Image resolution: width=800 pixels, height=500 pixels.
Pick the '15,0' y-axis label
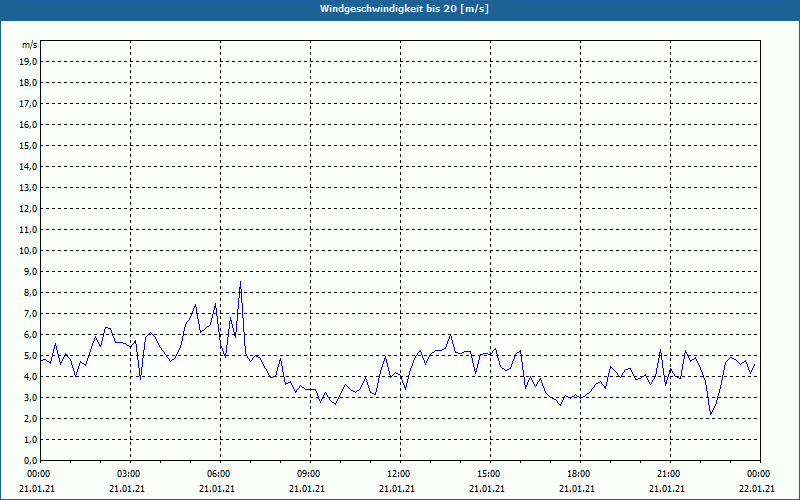(29, 145)
